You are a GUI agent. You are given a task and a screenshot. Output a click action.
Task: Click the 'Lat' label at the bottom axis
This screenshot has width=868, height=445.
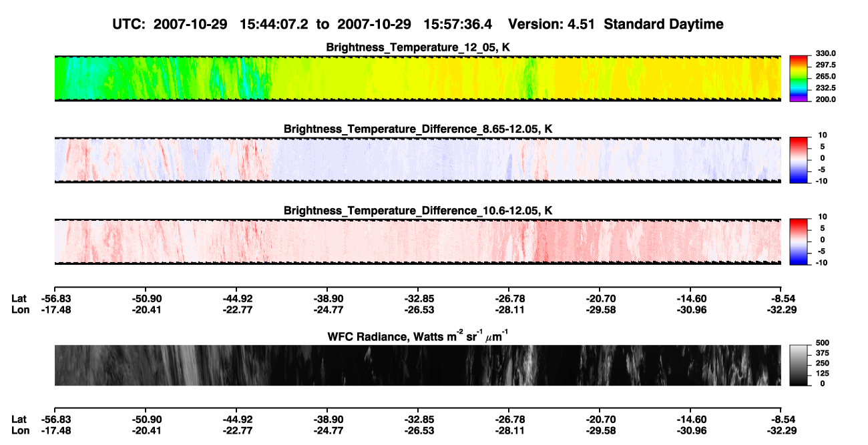point(19,420)
